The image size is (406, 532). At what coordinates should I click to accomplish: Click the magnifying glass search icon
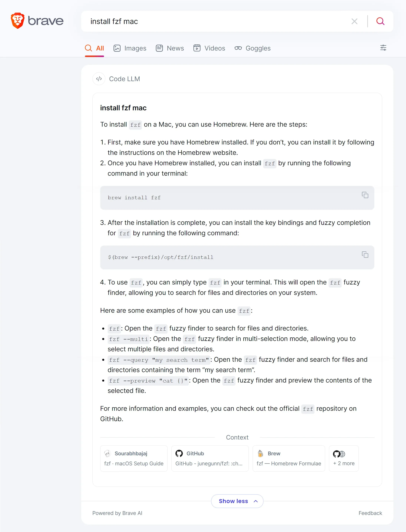click(380, 21)
